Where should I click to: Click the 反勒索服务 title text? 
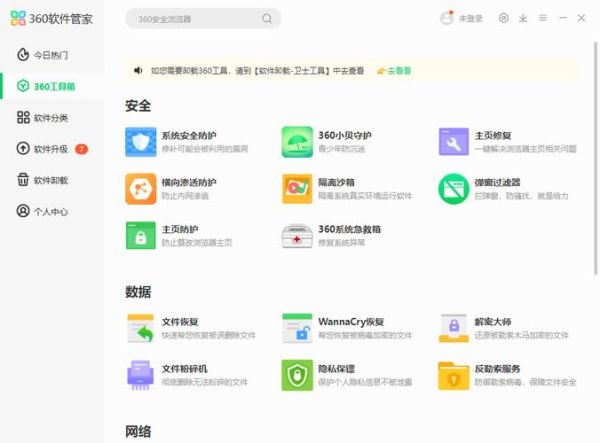pyautogui.click(x=497, y=369)
